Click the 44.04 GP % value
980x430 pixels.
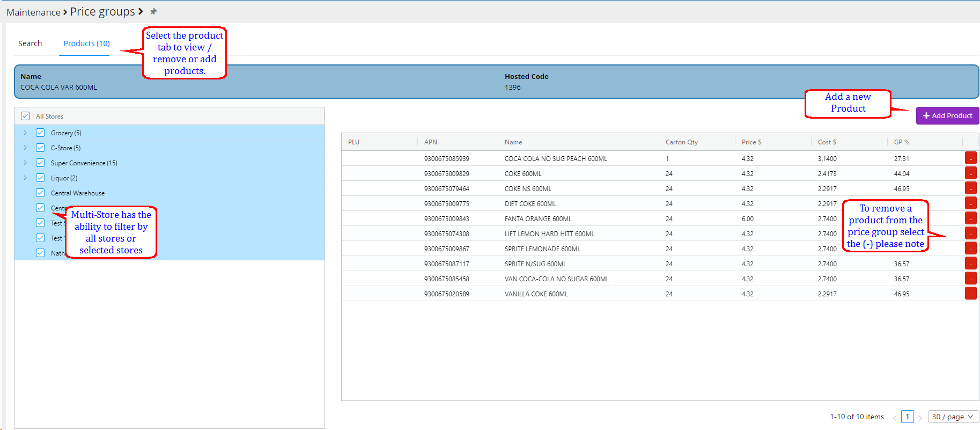[x=902, y=174]
